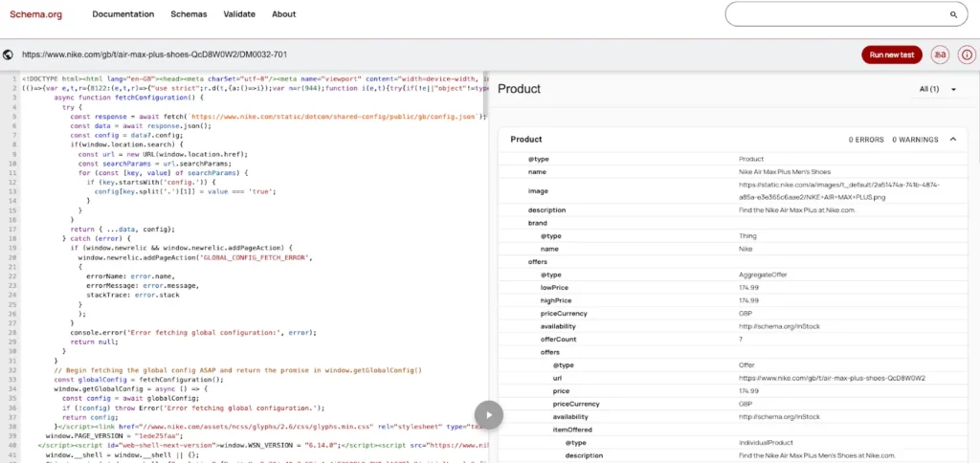The image size is (980, 463).
Task: Click the brand property row
Action: coord(733,223)
